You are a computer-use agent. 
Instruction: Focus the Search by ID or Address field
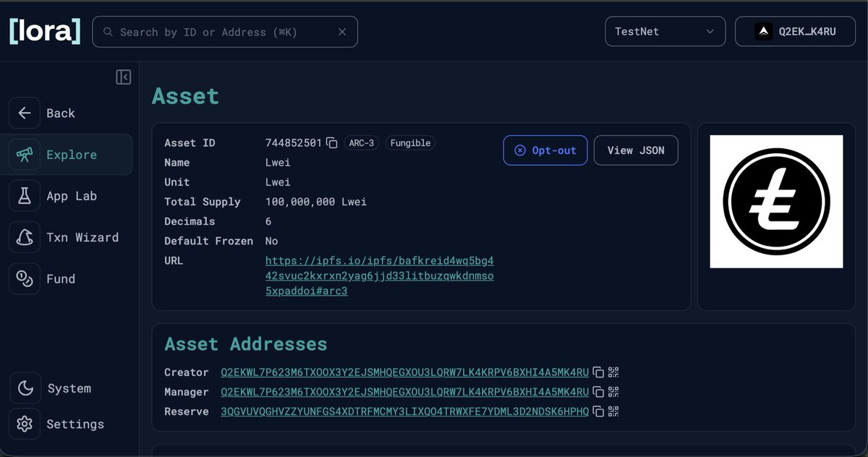click(225, 32)
